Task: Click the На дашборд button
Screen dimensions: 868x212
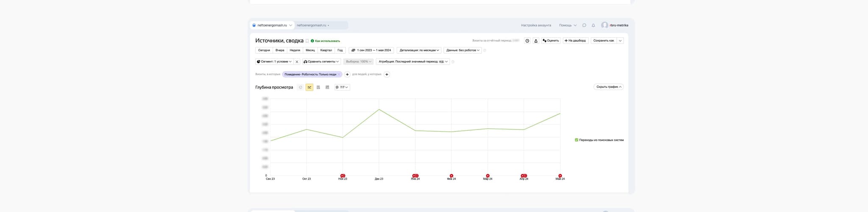Action: click(x=575, y=41)
